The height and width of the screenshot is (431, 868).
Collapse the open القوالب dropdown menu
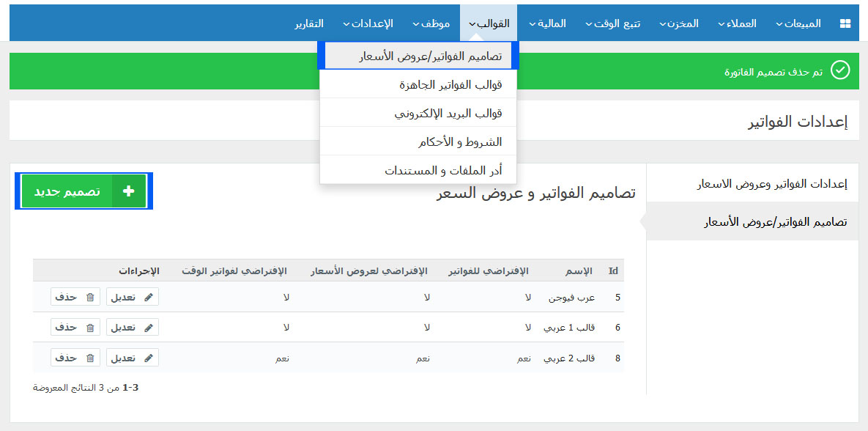tap(489, 23)
